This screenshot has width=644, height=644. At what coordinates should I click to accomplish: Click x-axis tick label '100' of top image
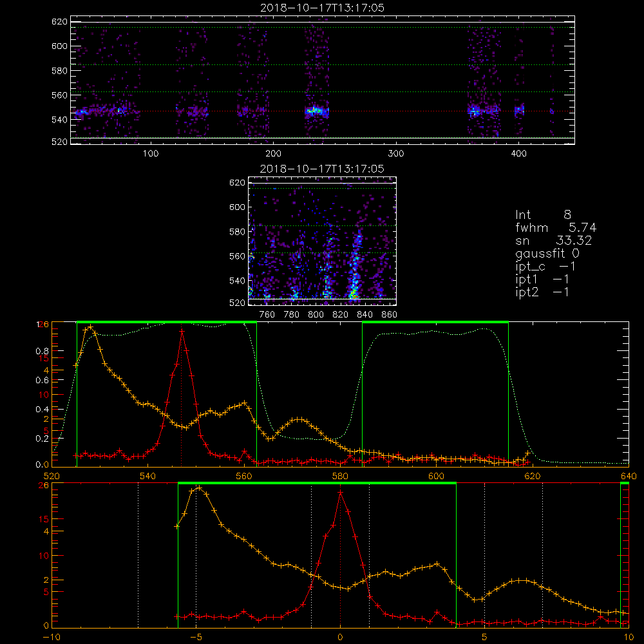(x=151, y=154)
